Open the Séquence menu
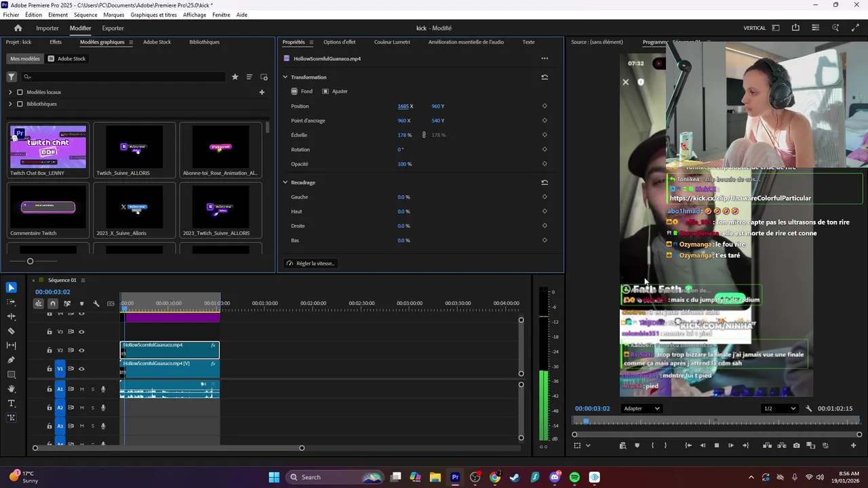Viewport: 868px width, 488px height. coord(85,15)
